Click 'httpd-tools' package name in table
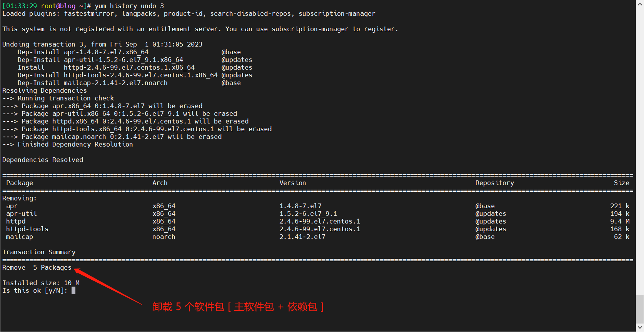Viewport: 644px width, 332px height. click(x=27, y=229)
